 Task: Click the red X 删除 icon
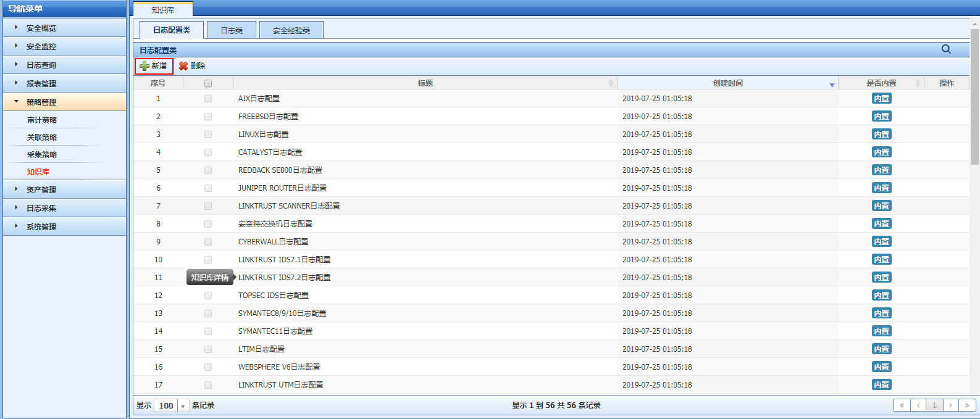click(183, 66)
